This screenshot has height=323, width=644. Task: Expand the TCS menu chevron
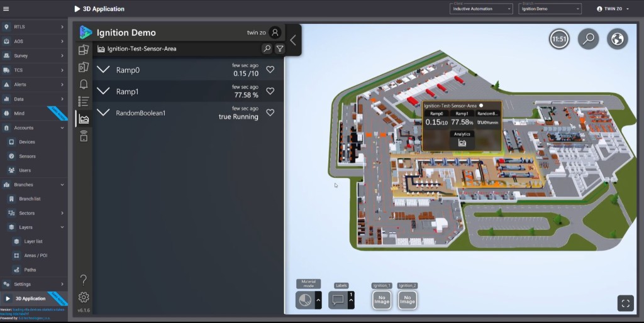(x=62, y=70)
